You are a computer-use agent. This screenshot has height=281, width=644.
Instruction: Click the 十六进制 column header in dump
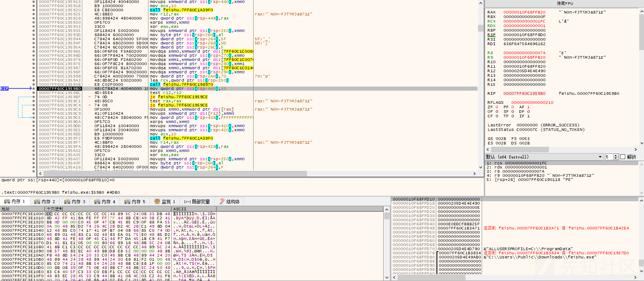(108, 209)
